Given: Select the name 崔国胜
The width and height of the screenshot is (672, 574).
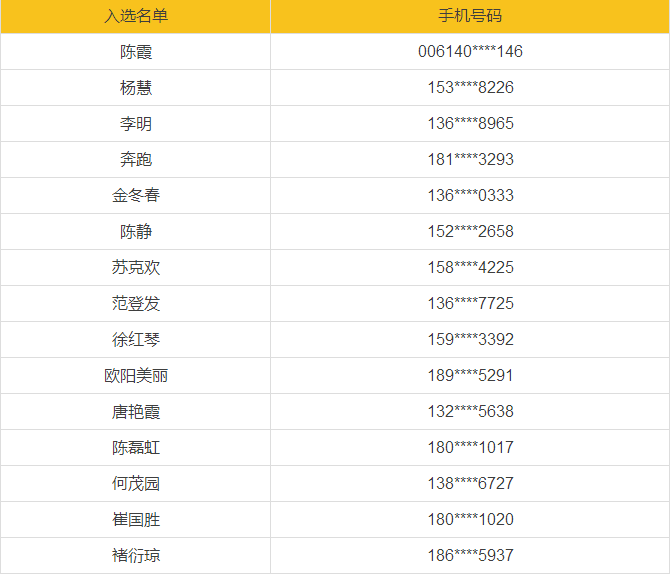Looking at the screenshot, I should (135, 519).
